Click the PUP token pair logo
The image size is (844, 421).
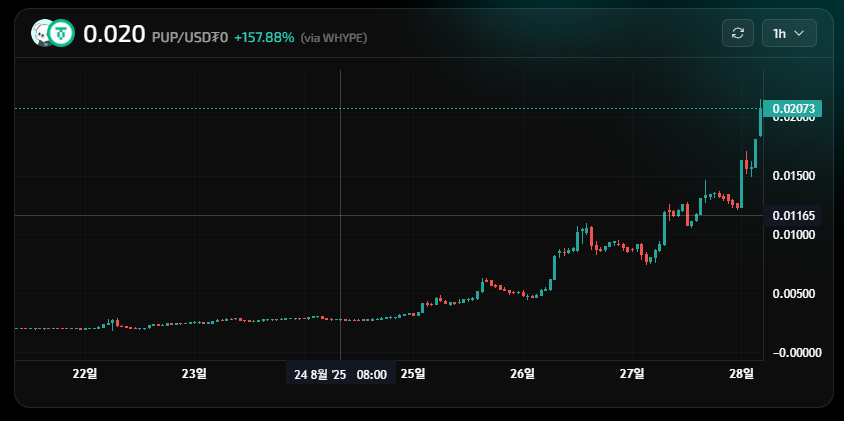53,34
